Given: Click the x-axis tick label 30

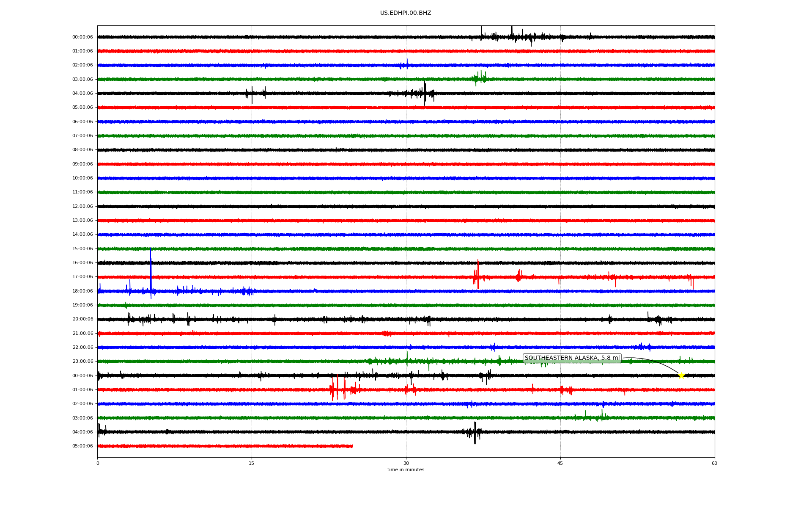Looking at the screenshot, I should (406, 463).
